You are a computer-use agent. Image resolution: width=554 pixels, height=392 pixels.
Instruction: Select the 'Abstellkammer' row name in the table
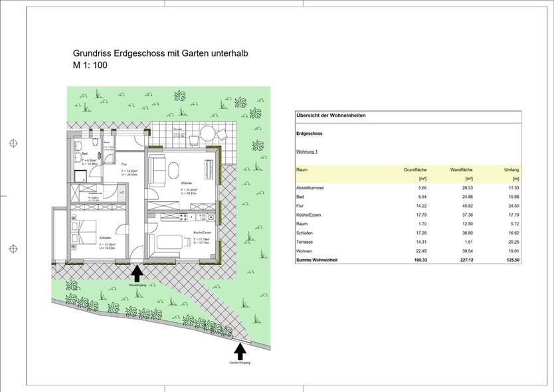pyautogui.click(x=310, y=187)
